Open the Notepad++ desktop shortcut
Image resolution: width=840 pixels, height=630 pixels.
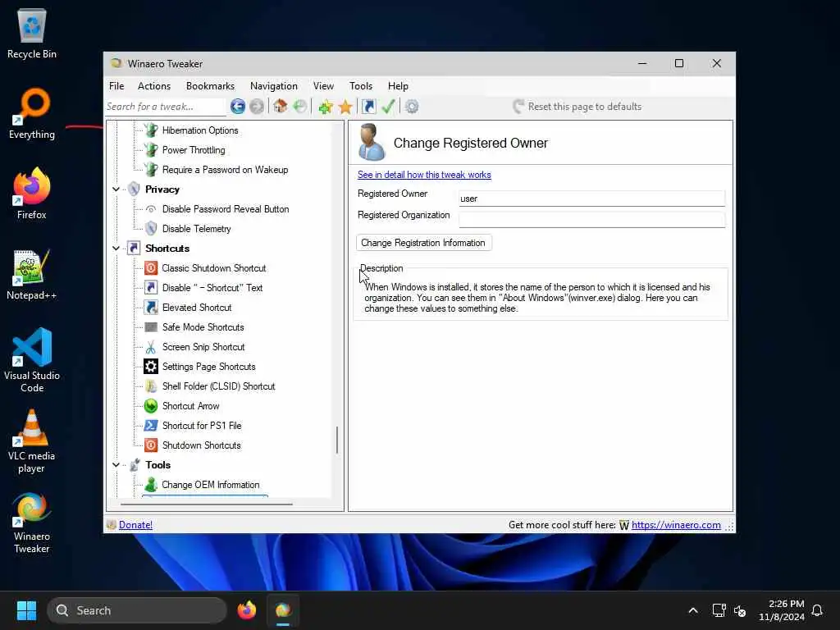coord(31,274)
